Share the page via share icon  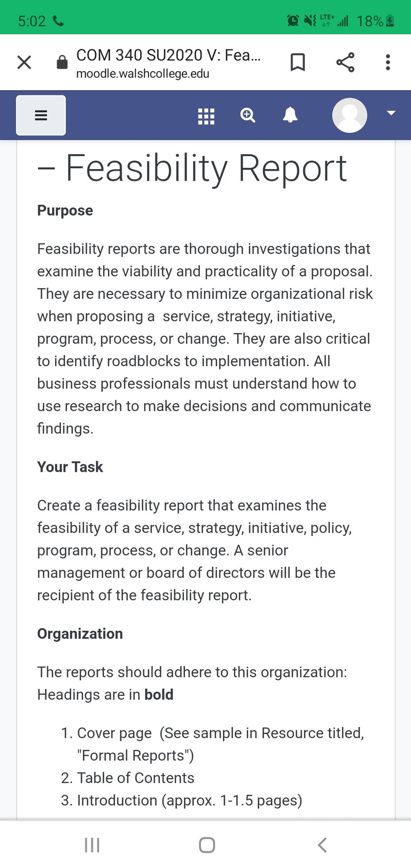pos(345,62)
